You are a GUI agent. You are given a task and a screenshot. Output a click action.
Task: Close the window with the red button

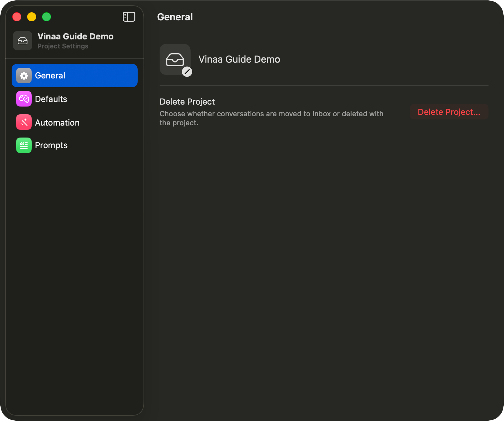tap(17, 17)
